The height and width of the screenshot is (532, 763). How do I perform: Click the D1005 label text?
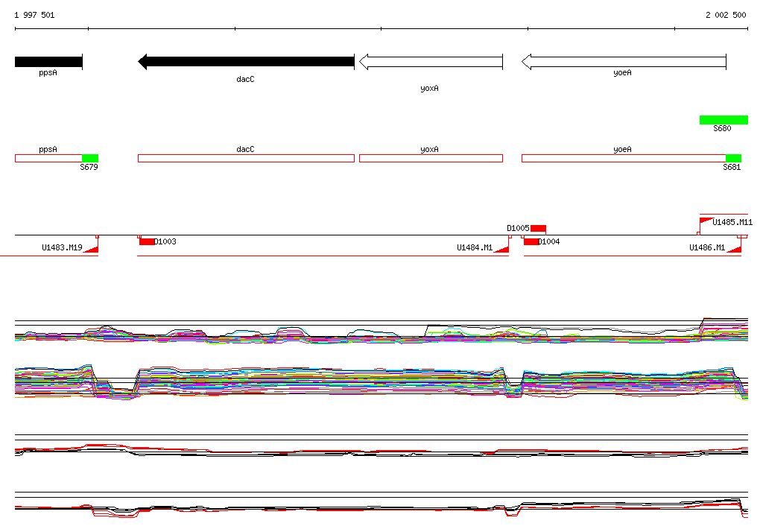[x=519, y=228]
